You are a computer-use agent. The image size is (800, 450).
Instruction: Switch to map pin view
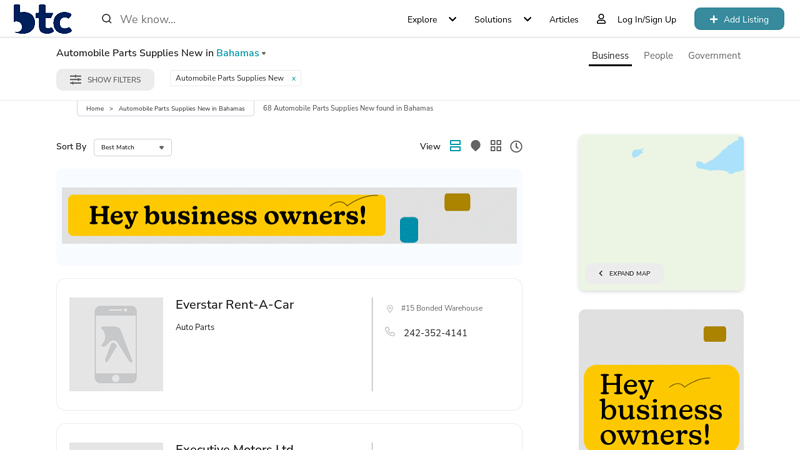tap(475, 146)
